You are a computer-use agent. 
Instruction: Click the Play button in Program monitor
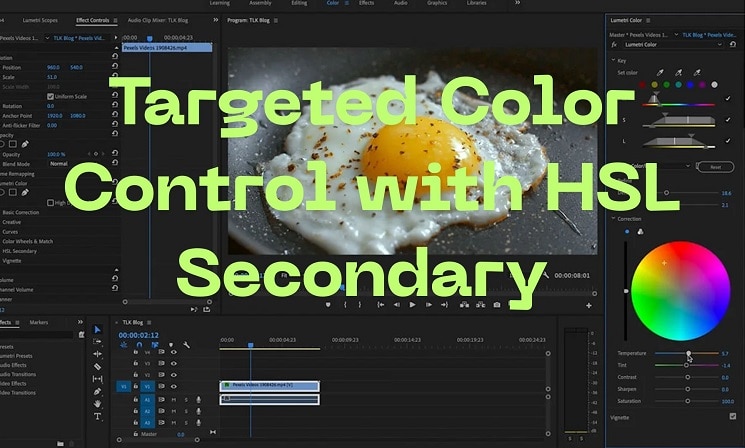412,305
